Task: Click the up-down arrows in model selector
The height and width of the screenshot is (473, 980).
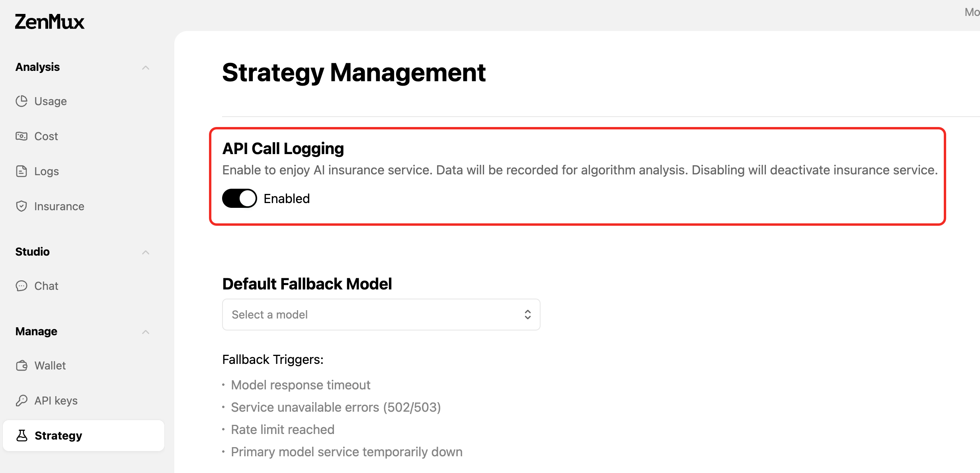Action: pos(528,315)
